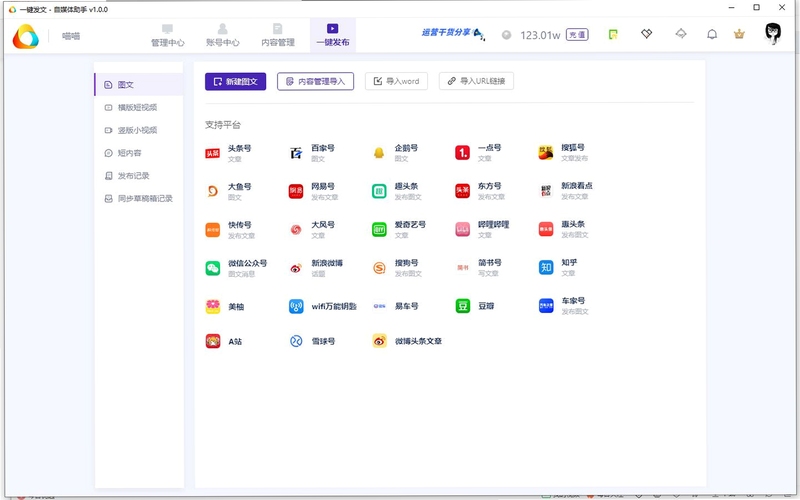
Task: Click the A站 platform icon
Action: pos(212,341)
